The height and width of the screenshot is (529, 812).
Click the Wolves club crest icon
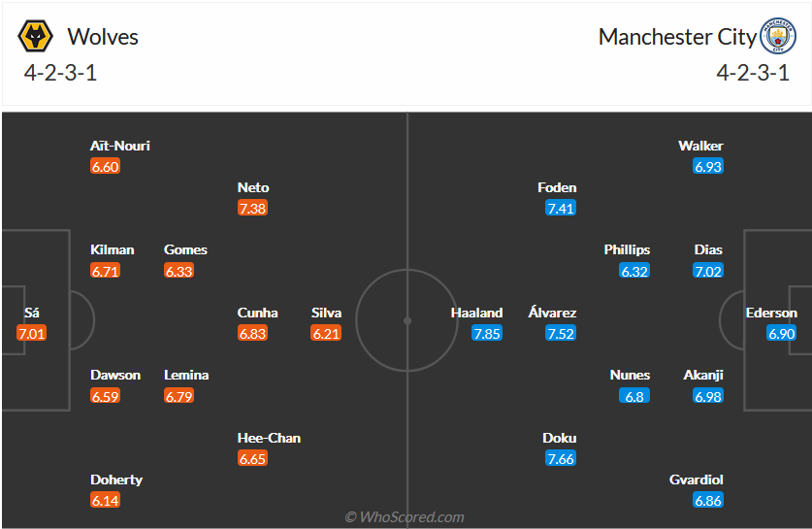35,37
